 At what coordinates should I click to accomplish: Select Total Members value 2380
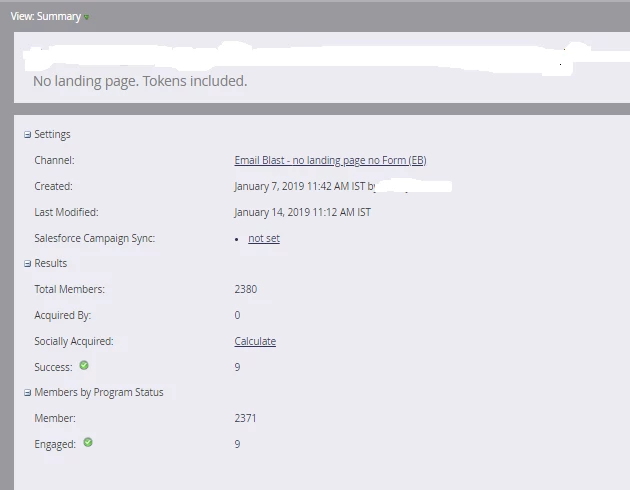pos(245,289)
